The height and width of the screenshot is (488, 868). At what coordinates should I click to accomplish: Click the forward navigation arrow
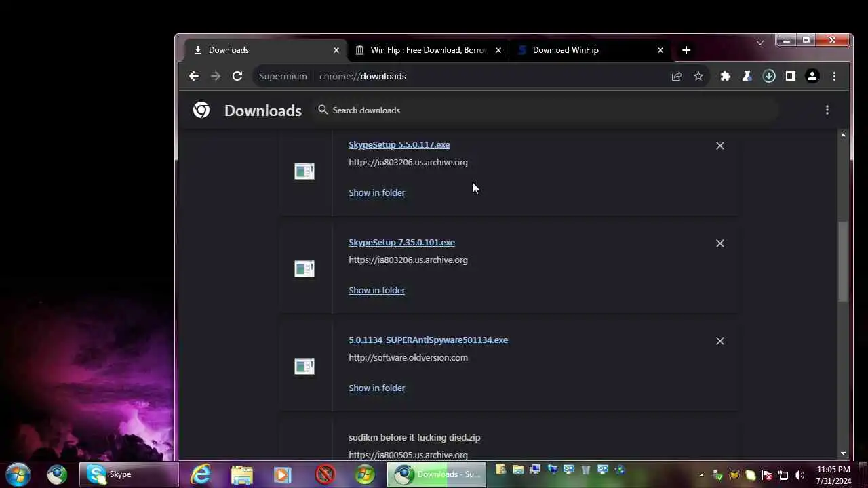click(216, 76)
